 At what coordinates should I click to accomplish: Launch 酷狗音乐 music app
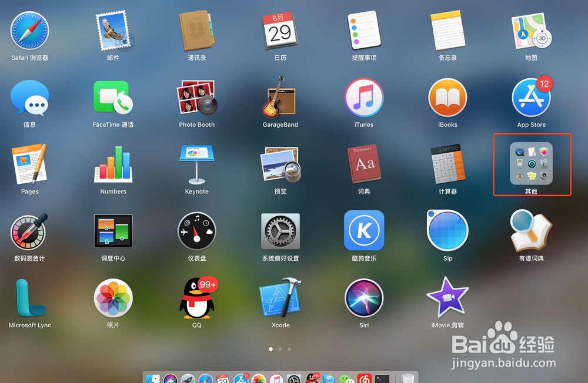tap(364, 230)
